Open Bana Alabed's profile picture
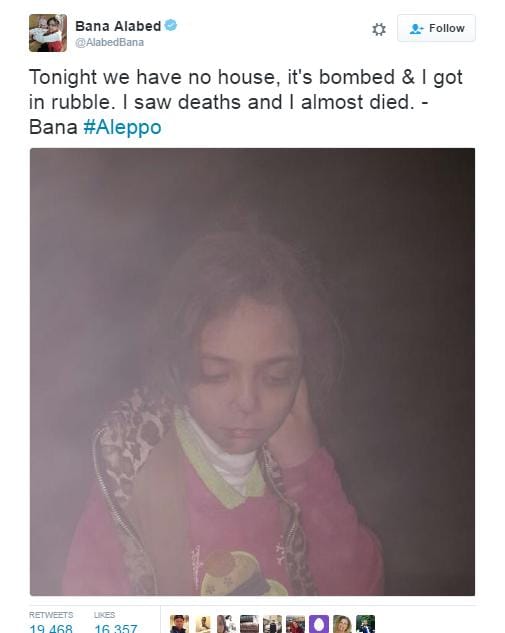The image size is (505, 633). [x=48, y=33]
